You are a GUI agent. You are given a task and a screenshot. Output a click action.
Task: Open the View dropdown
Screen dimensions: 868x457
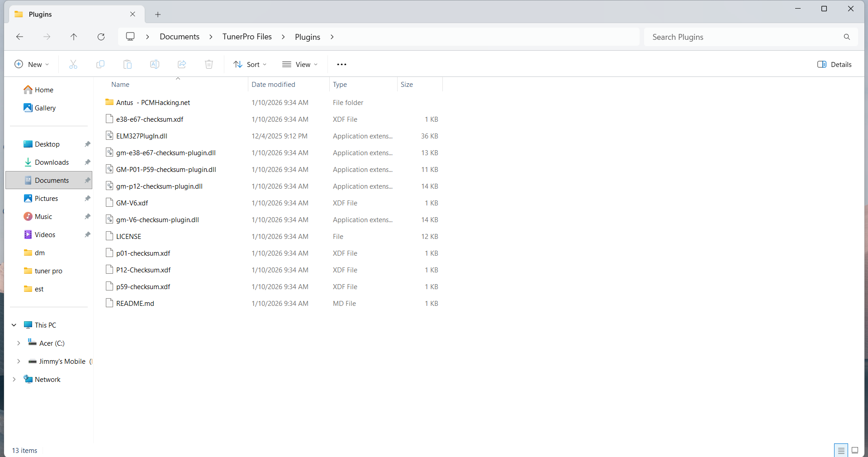pyautogui.click(x=300, y=64)
